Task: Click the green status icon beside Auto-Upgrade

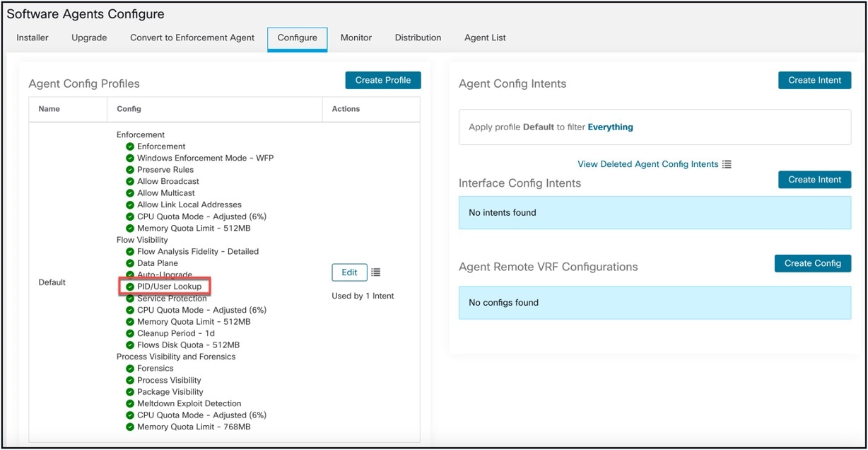Action: pyautogui.click(x=129, y=275)
